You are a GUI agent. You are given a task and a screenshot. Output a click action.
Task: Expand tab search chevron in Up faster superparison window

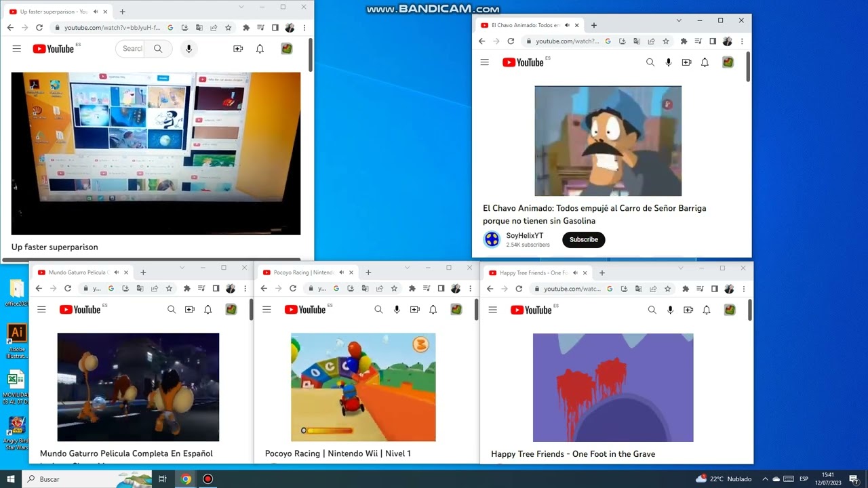click(x=241, y=7)
